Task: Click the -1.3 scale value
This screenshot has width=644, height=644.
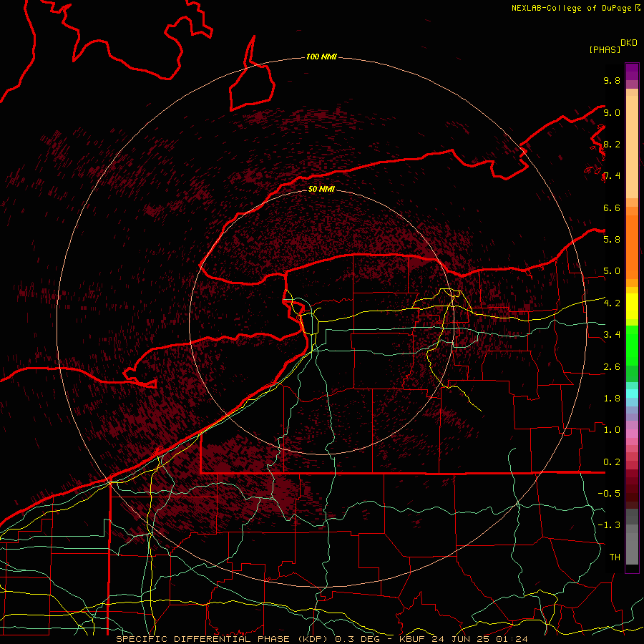Action: click(609, 526)
